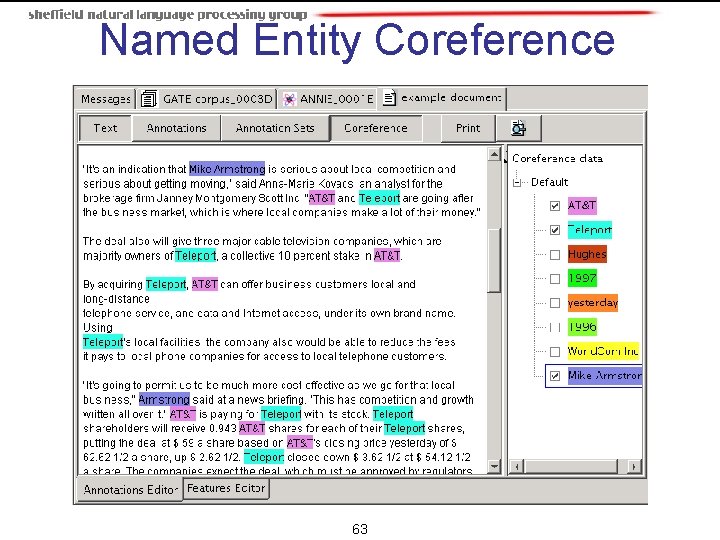The image size is (720, 540).
Task: Click the ANNIE application icon on its tab
Action: pyautogui.click(x=289, y=99)
